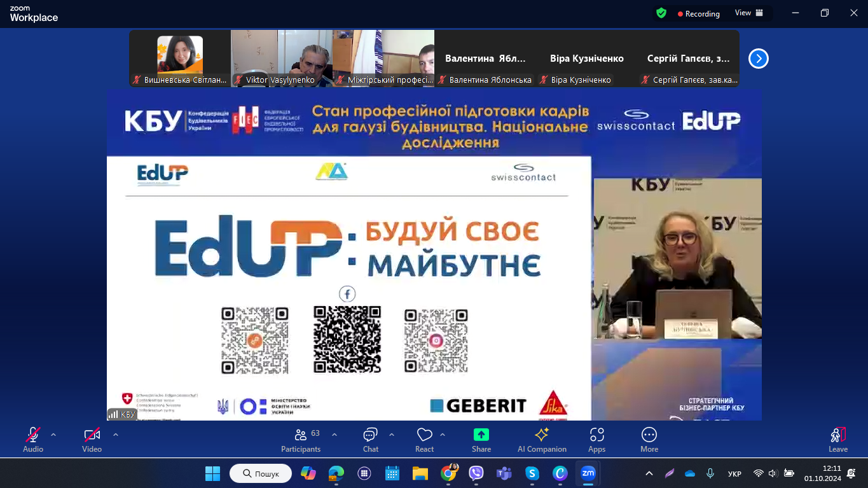868x488 pixels.
Task: Click the green Share screen button
Action: [x=481, y=439]
